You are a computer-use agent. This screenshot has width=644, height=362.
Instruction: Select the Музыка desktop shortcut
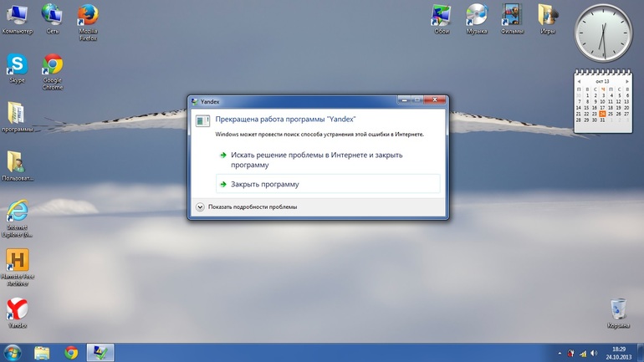click(477, 16)
